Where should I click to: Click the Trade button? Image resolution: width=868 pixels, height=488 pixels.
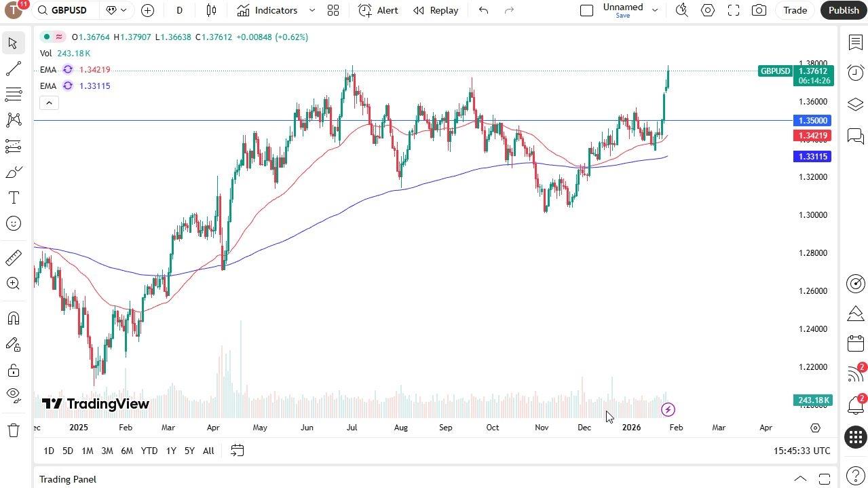[x=794, y=10]
